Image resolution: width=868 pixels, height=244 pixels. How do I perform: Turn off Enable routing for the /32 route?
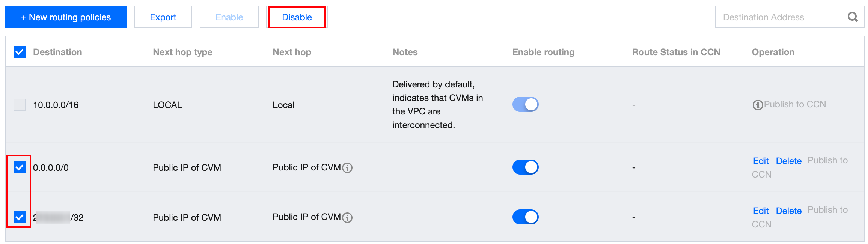[x=525, y=217]
